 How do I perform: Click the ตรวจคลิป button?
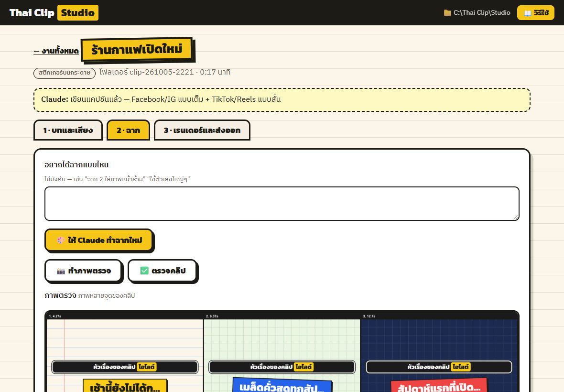[163, 271]
